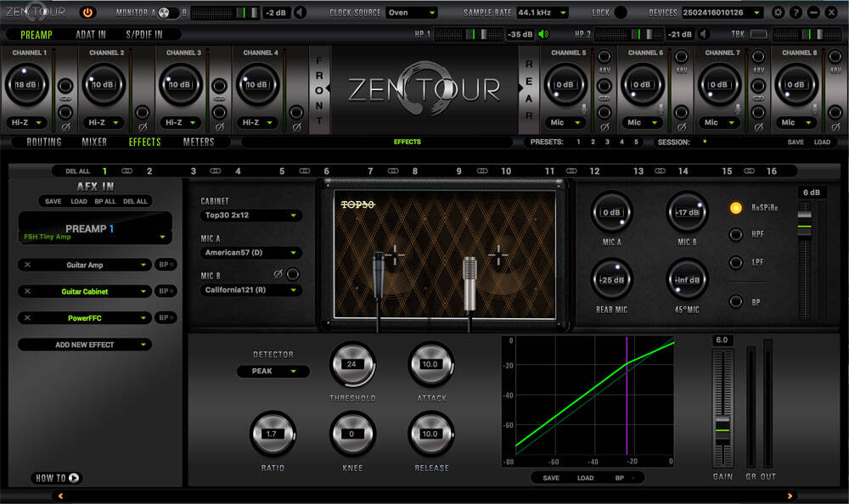Toggle Mic B phase invert icon
This screenshot has height=504, width=849.
pyautogui.click(x=278, y=274)
